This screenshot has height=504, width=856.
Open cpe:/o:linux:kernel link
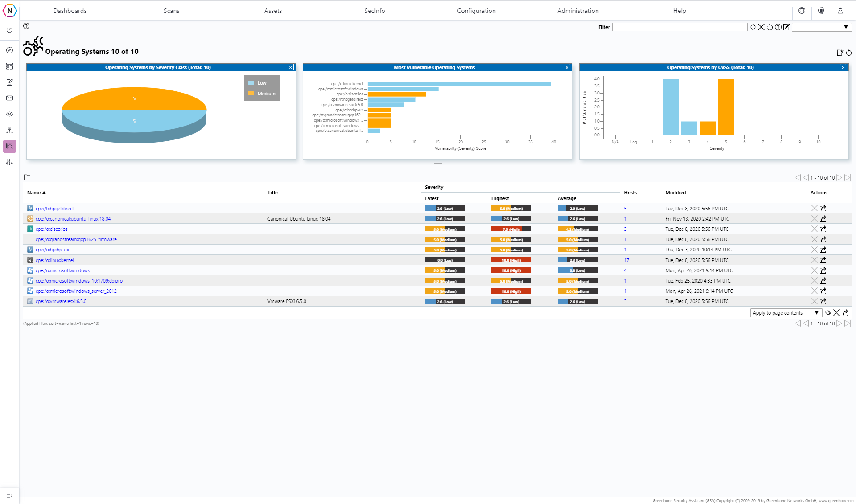pos(55,260)
